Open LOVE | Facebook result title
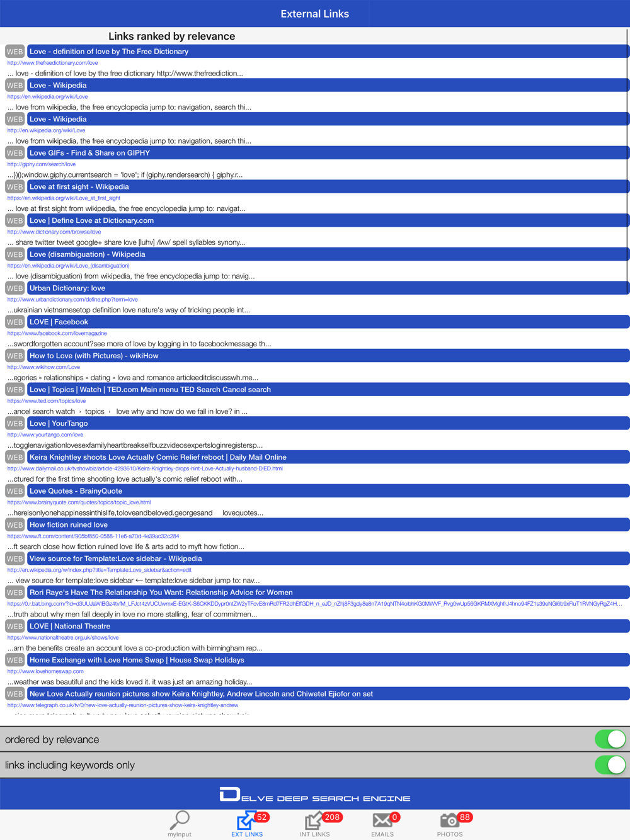 coord(328,322)
